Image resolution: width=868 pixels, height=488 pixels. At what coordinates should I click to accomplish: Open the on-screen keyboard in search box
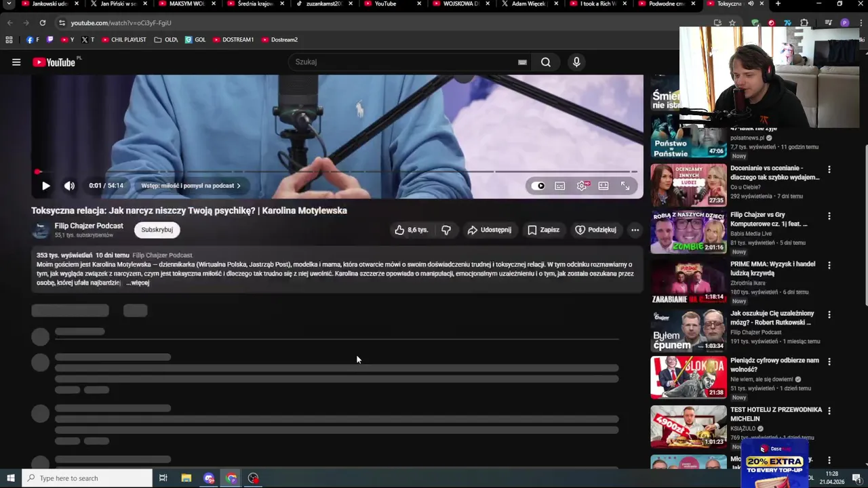click(522, 62)
